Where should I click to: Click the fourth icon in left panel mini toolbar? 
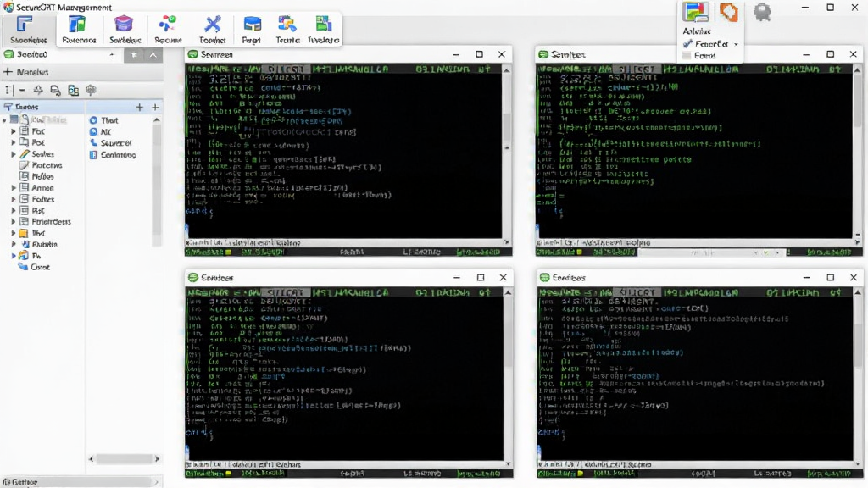coord(55,90)
